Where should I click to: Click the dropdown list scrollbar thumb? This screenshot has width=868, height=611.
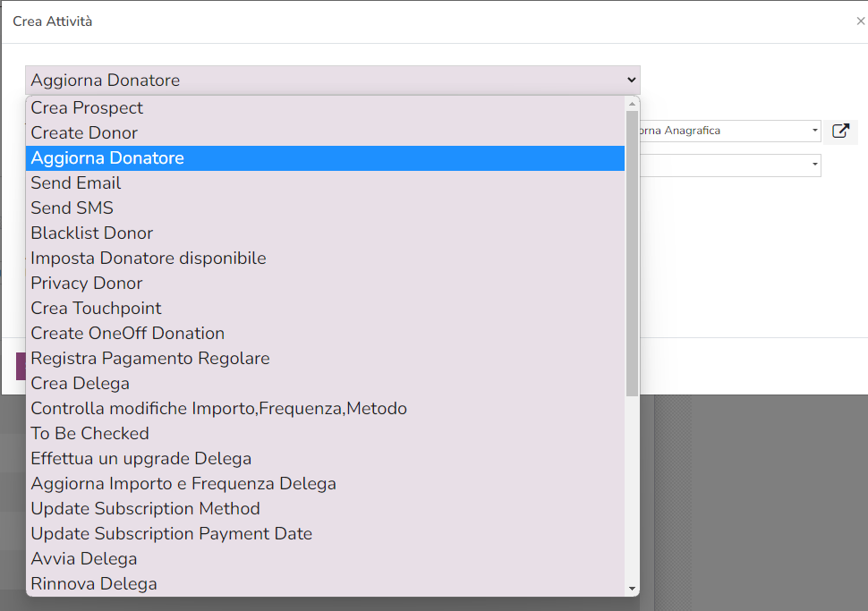tap(632, 250)
